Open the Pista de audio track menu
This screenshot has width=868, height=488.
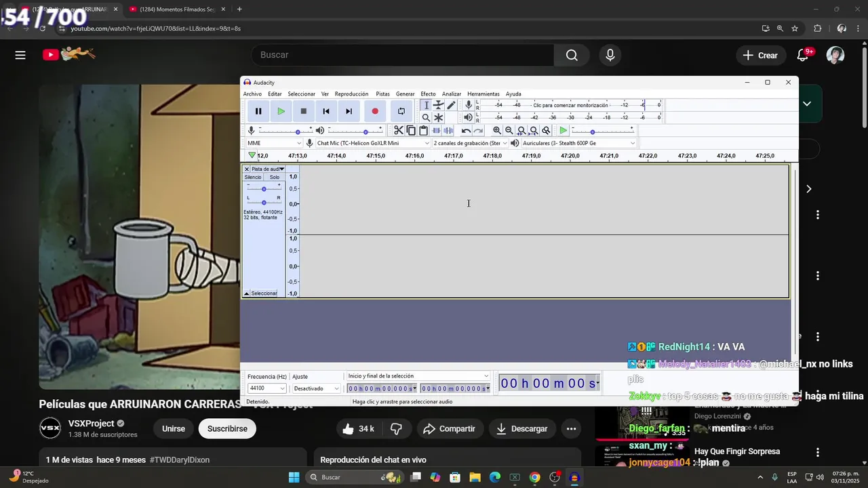(267, 169)
